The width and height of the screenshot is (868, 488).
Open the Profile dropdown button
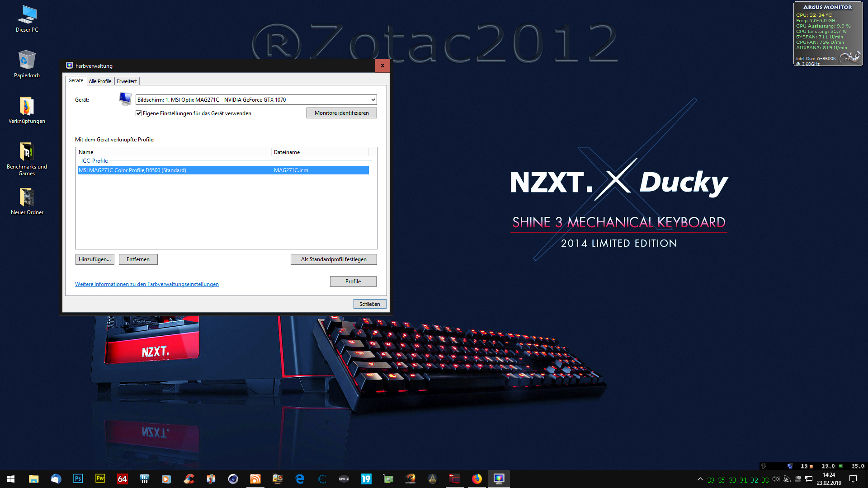(x=353, y=282)
